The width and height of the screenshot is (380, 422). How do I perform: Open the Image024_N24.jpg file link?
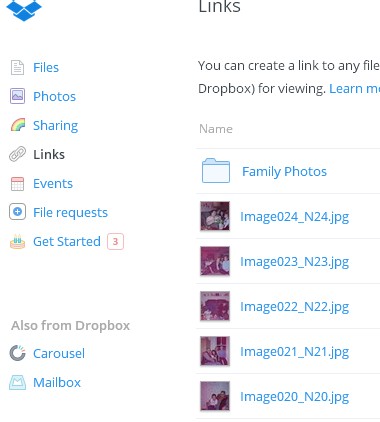pyautogui.click(x=294, y=217)
